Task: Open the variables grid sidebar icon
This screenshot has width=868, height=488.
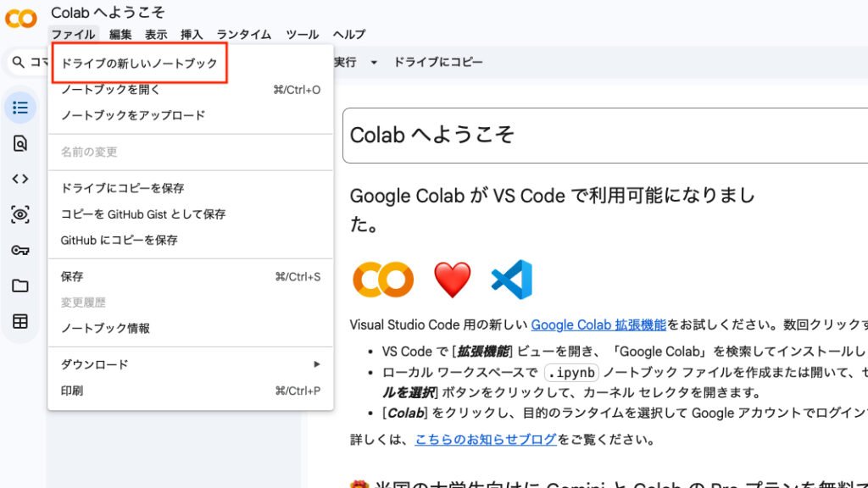Action: point(20,321)
